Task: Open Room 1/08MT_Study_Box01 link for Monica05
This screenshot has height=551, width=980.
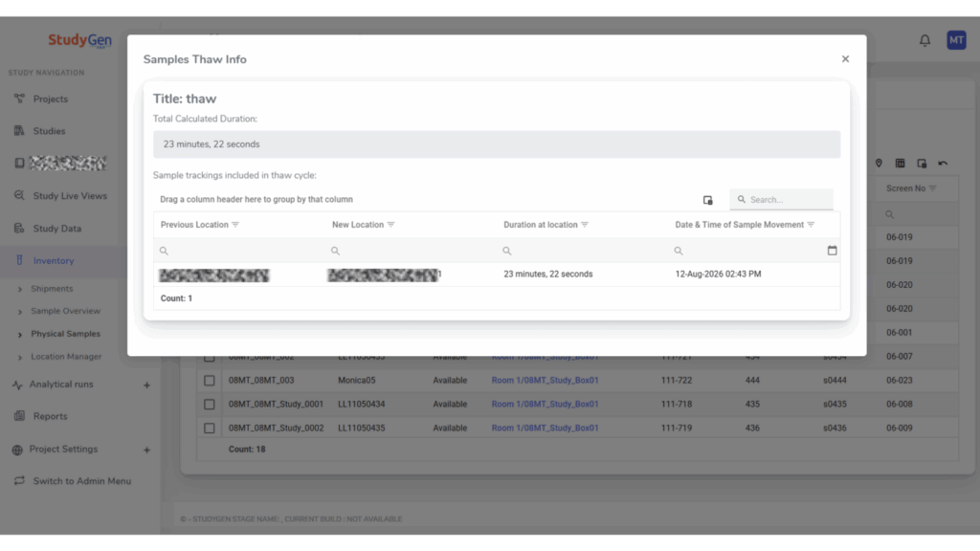Action: [545, 381]
